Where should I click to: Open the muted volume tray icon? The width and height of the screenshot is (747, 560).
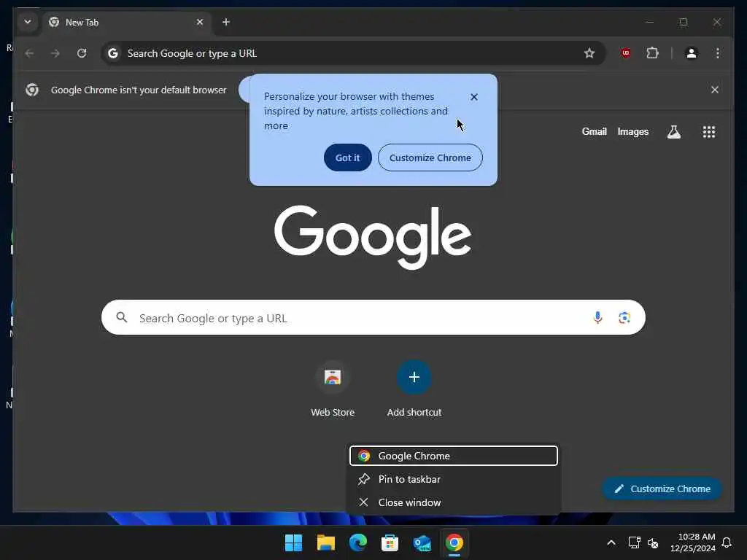click(x=653, y=542)
